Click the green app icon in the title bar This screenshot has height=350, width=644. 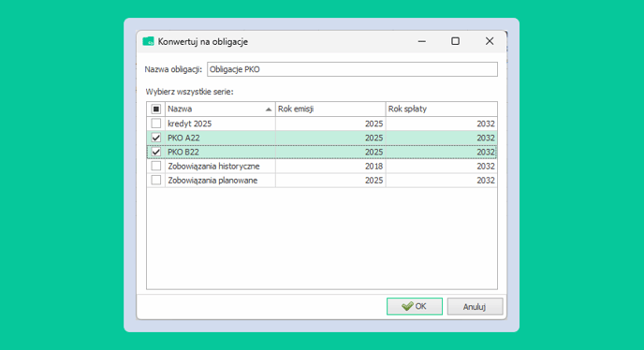pyautogui.click(x=148, y=41)
